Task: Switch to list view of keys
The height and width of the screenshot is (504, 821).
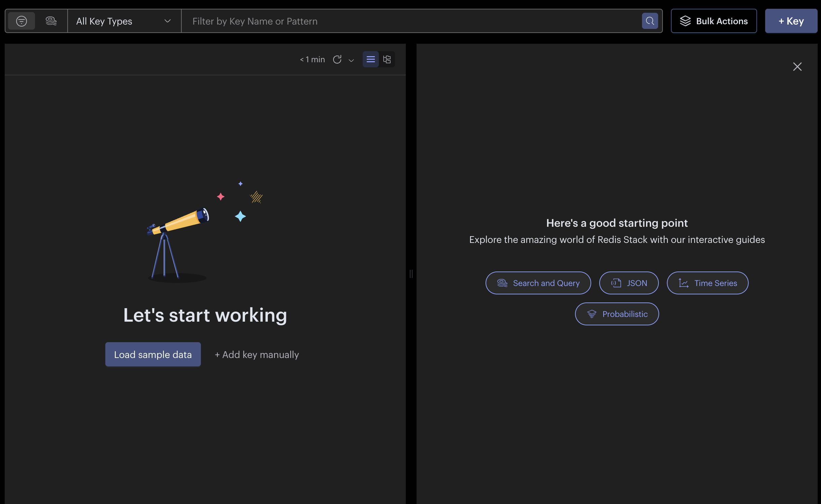Action: [370, 60]
